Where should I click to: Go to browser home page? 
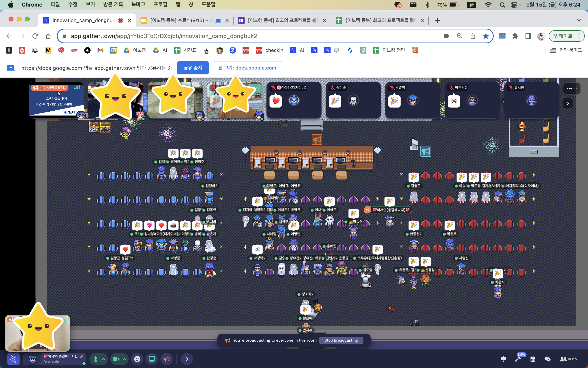[48, 36]
